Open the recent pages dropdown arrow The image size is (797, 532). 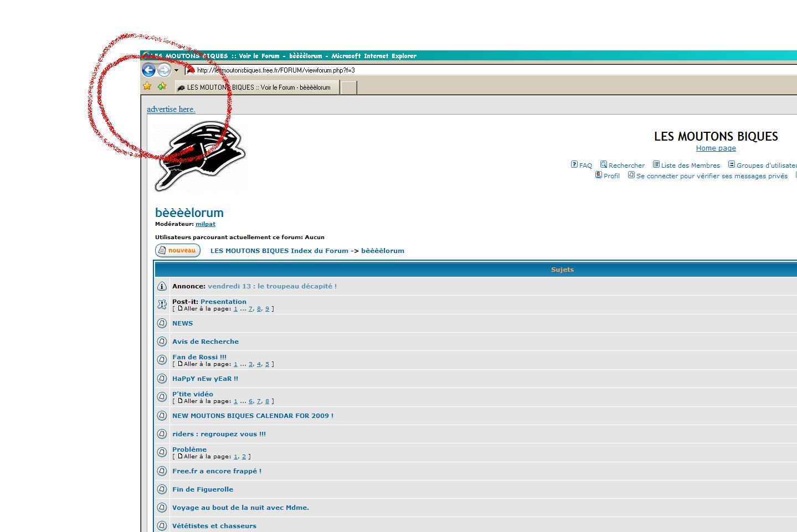pos(176,70)
